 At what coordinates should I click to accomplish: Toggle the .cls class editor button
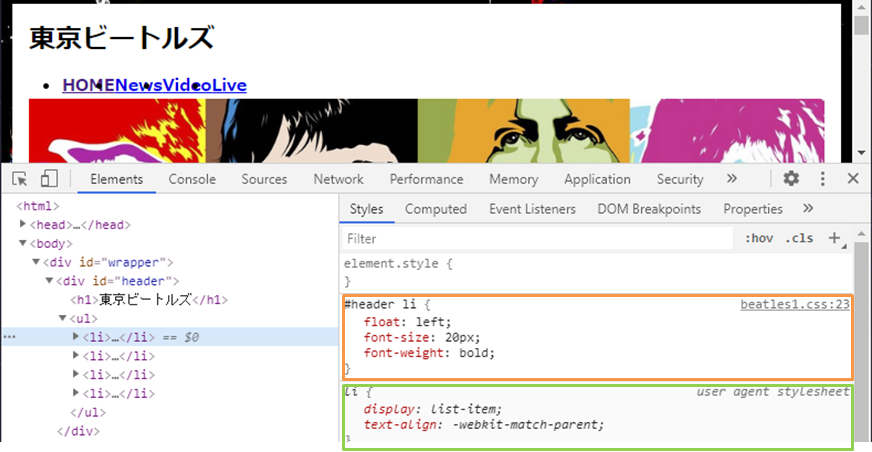point(799,238)
